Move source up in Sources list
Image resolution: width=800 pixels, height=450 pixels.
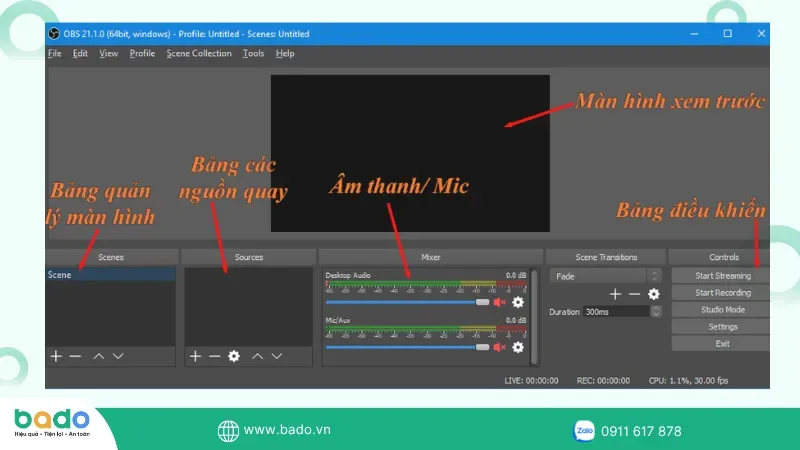tap(257, 356)
